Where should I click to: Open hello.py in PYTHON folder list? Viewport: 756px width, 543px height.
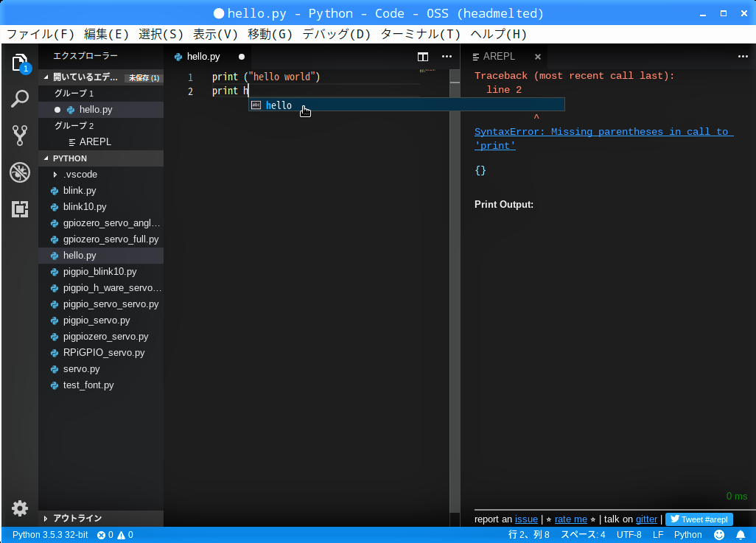click(x=101, y=256)
